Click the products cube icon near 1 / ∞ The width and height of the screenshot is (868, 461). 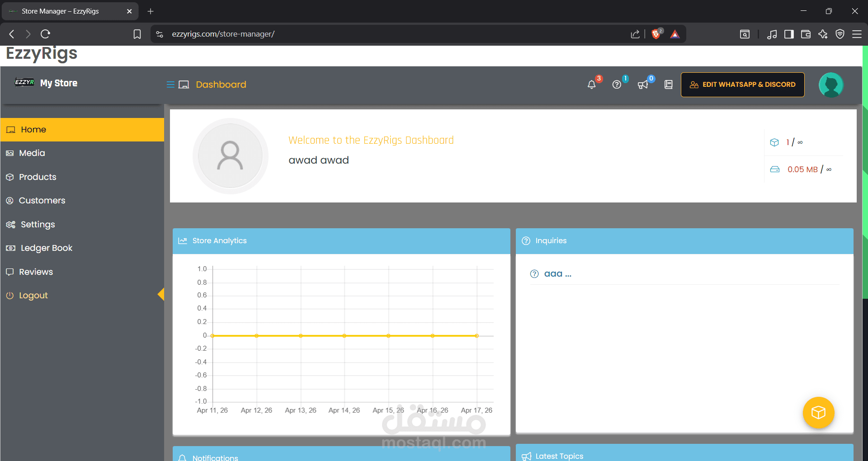point(774,142)
